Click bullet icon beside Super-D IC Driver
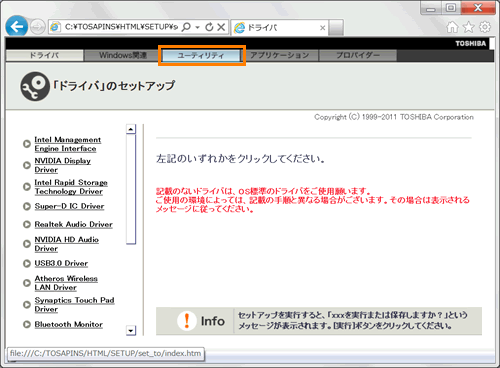Viewport: 500px width, 368px height. [x=27, y=206]
